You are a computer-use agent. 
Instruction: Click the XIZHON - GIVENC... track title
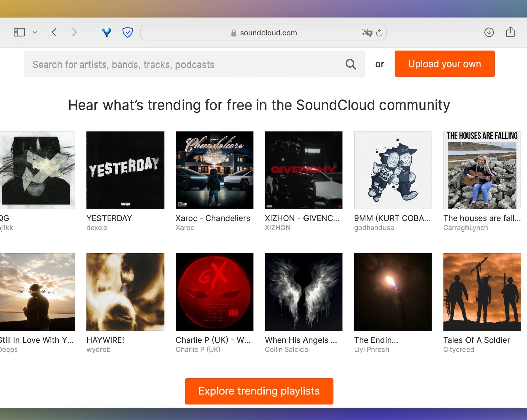pyautogui.click(x=302, y=218)
